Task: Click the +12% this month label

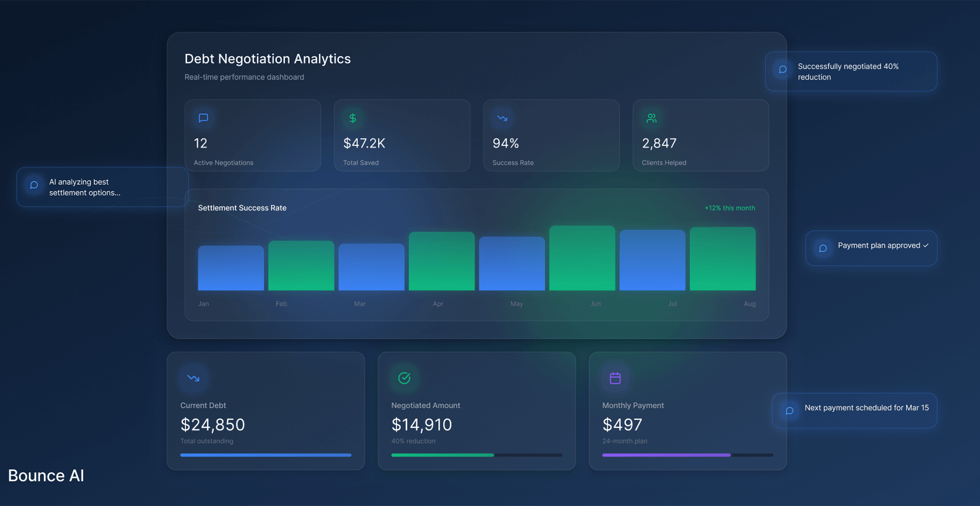Action: tap(729, 208)
